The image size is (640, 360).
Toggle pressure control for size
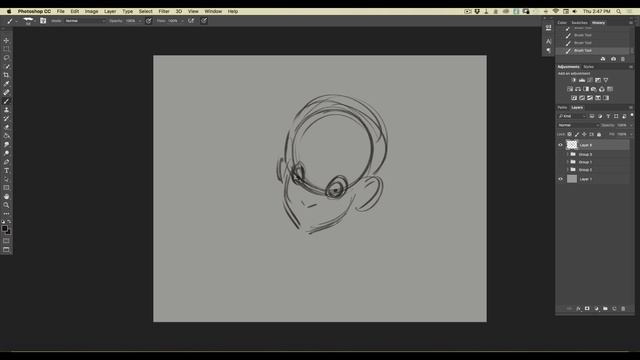tap(204, 21)
